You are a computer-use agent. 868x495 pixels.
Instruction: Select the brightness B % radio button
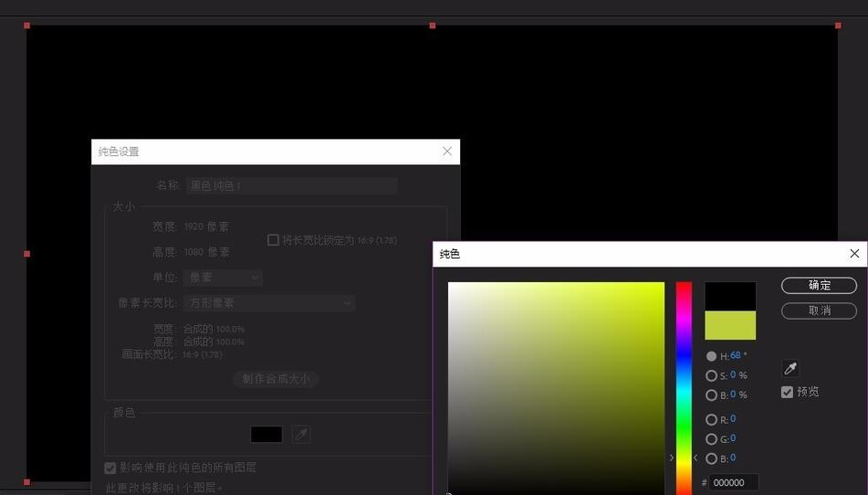pos(711,395)
